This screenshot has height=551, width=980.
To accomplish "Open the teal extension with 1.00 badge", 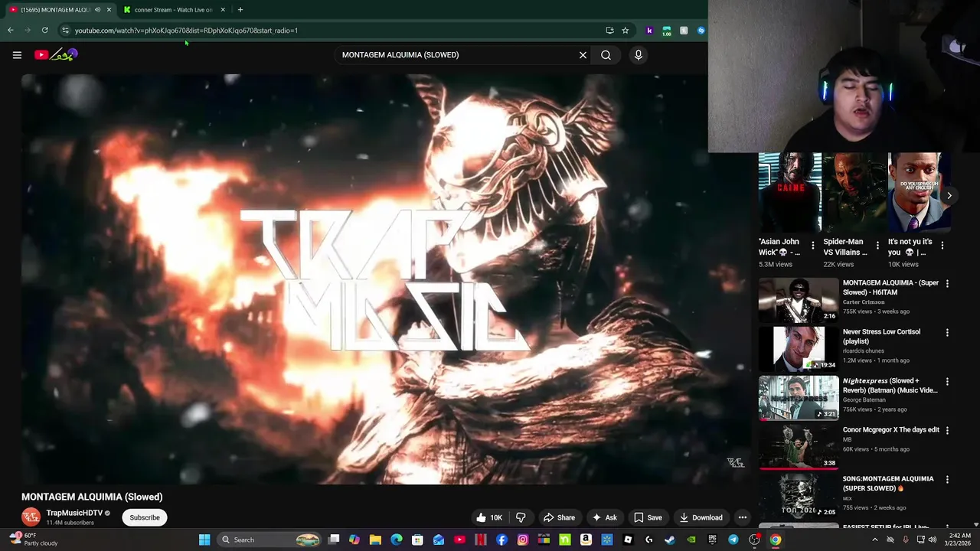I will (x=667, y=31).
